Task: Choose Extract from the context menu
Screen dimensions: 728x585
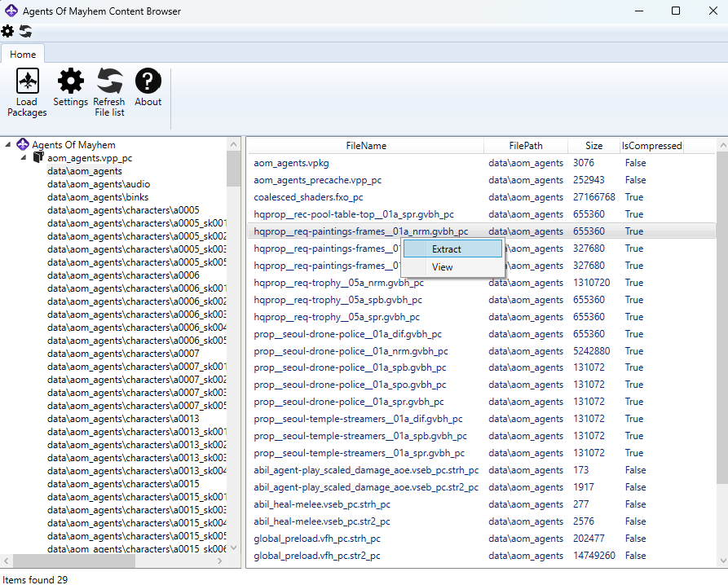Action: pyautogui.click(x=452, y=249)
